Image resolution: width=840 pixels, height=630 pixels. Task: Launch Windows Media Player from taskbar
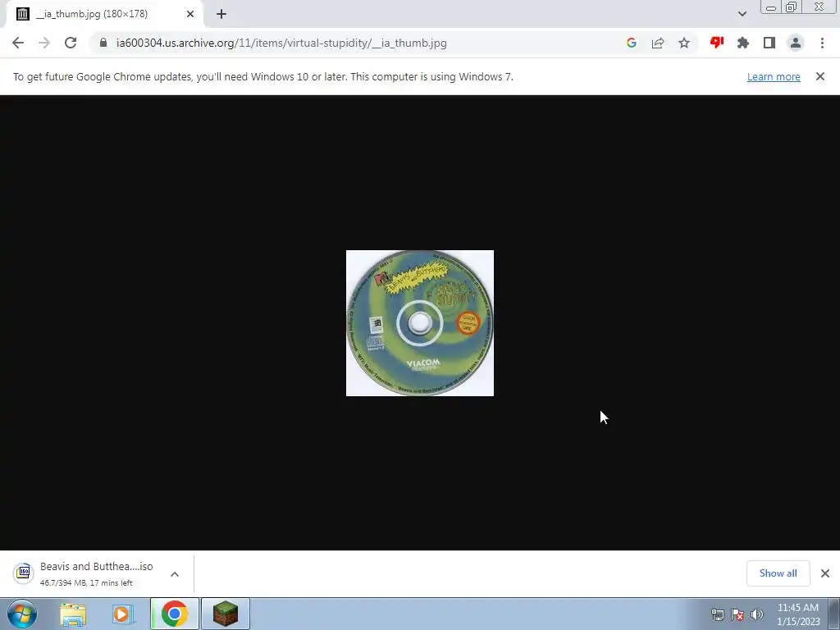(123, 614)
